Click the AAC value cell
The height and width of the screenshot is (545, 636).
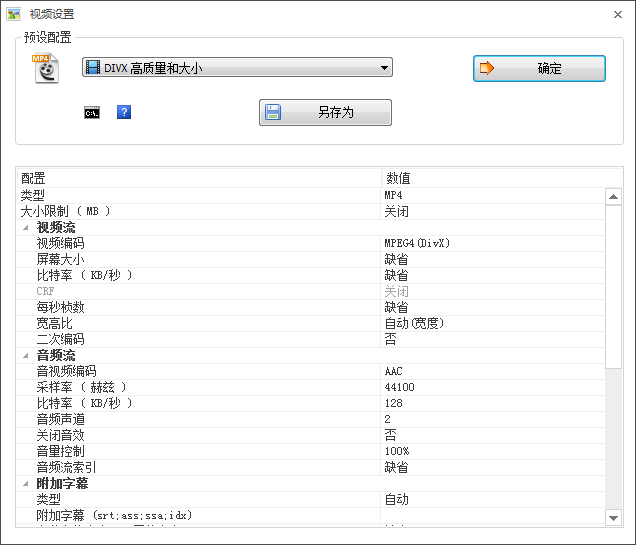(x=492, y=371)
